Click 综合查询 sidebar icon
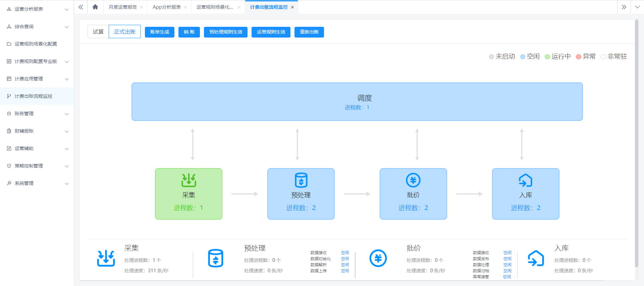 pos(9,26)
